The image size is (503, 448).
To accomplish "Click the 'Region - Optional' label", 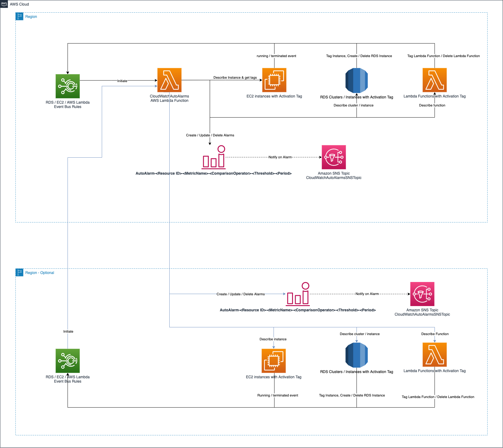I will click(40, 273).
